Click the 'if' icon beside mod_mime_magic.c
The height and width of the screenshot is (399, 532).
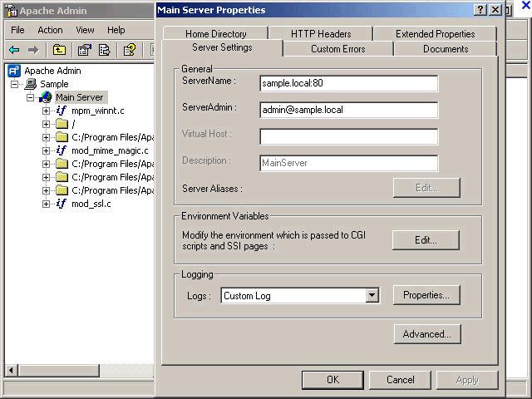[x=62, y=150]
